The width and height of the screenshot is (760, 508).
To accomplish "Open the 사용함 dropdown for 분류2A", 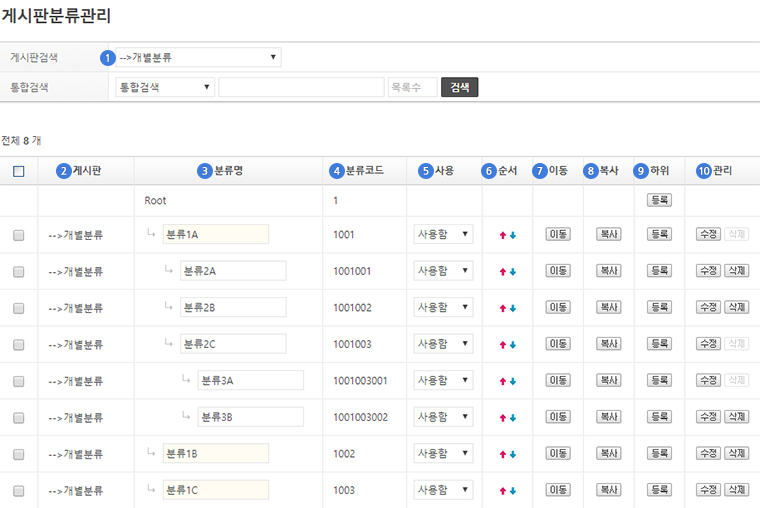I will pos(443,271).
